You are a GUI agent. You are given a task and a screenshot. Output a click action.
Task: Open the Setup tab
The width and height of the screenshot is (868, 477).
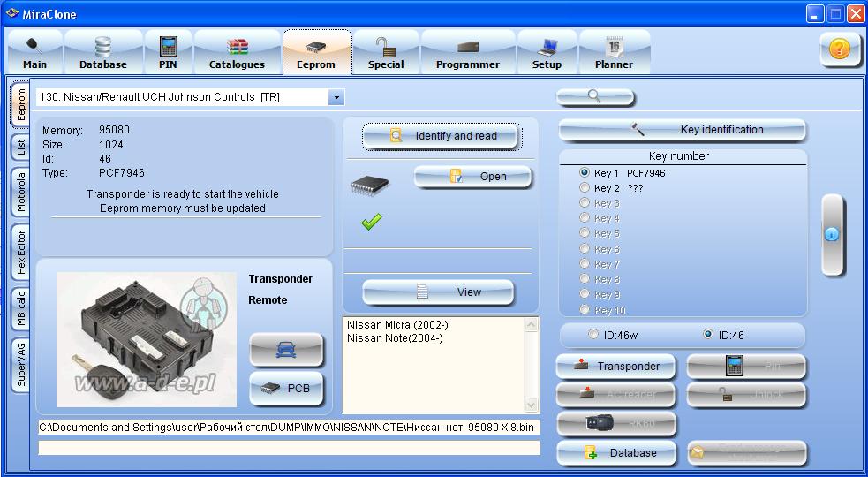click(x=547, y=53)
